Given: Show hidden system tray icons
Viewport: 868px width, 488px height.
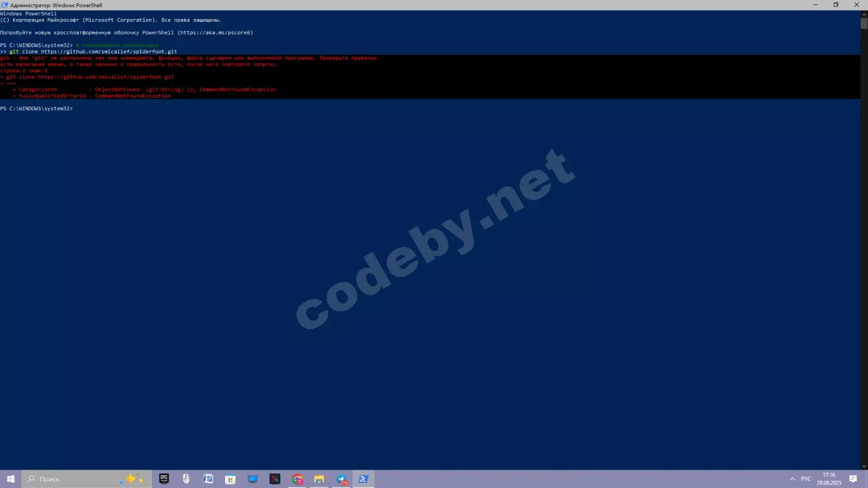Looking at the screenshot, I should pyautogui.click(x=793, y=479).
